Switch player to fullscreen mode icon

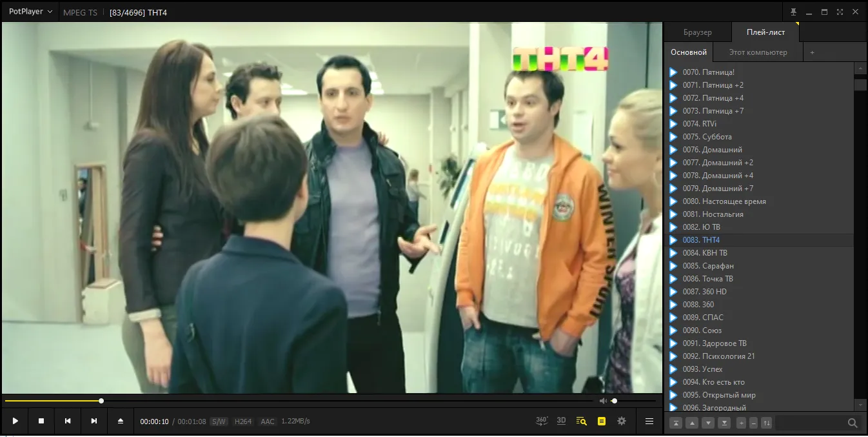point(840,12)
